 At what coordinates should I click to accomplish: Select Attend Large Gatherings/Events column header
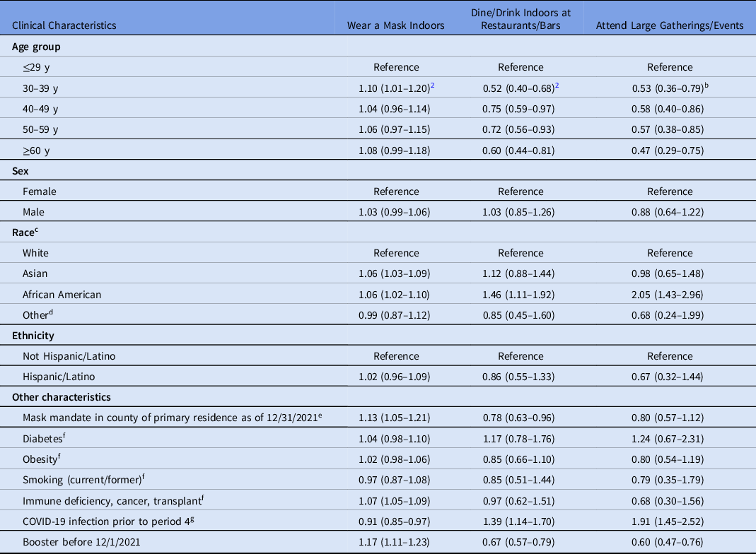click(x=670, y=25)
